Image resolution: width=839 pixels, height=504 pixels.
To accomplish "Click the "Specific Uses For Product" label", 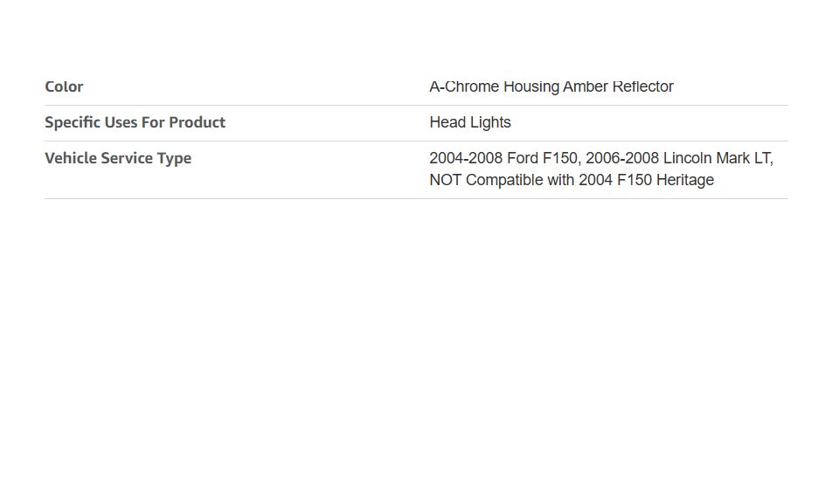I will point(135,122).
